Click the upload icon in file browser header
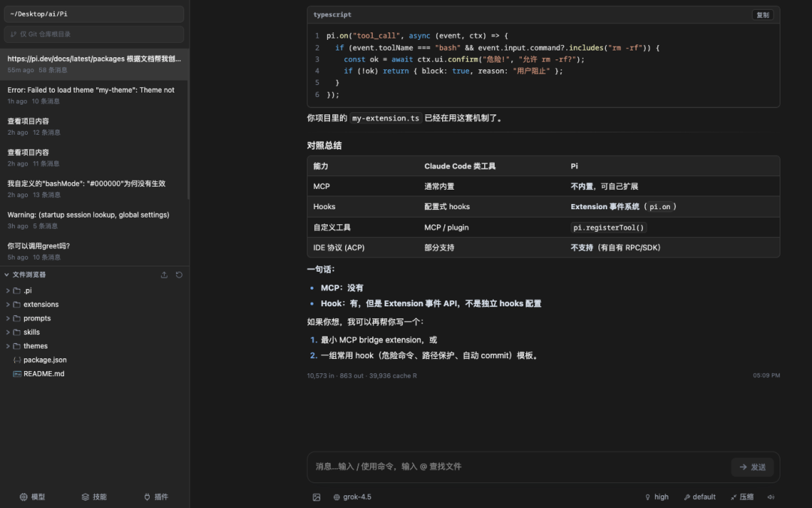The height and width of the screenshot is (508, 812). click(x=164, y=275)
